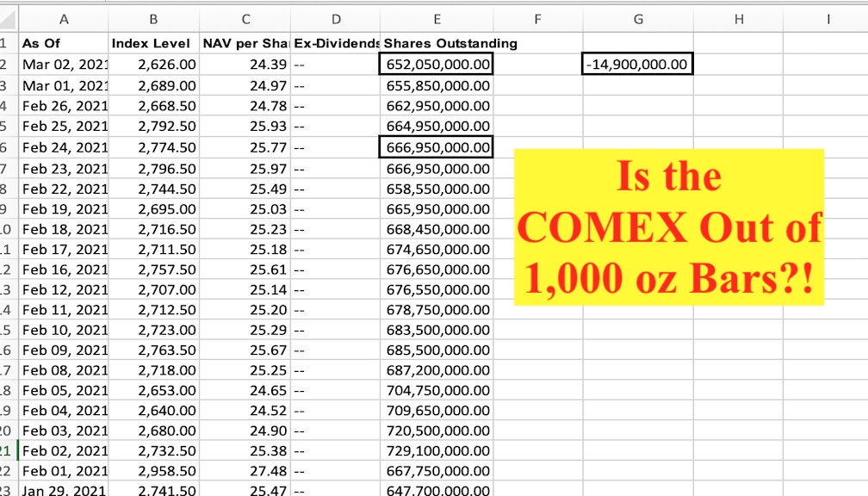
Task: Select date cell Feb 09, 2021
Action: point(64,350)
